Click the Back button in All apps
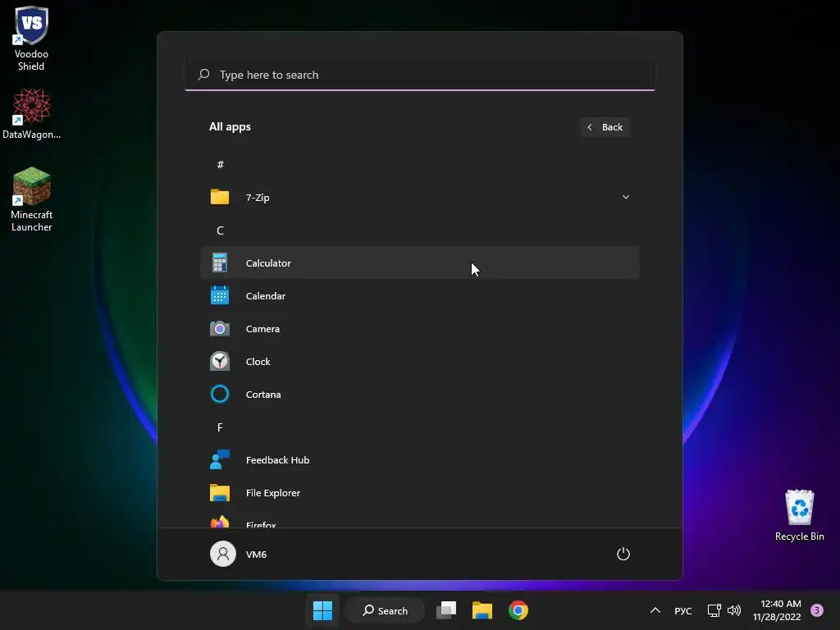This screenshot has height=630, width=840. (605, 127)
